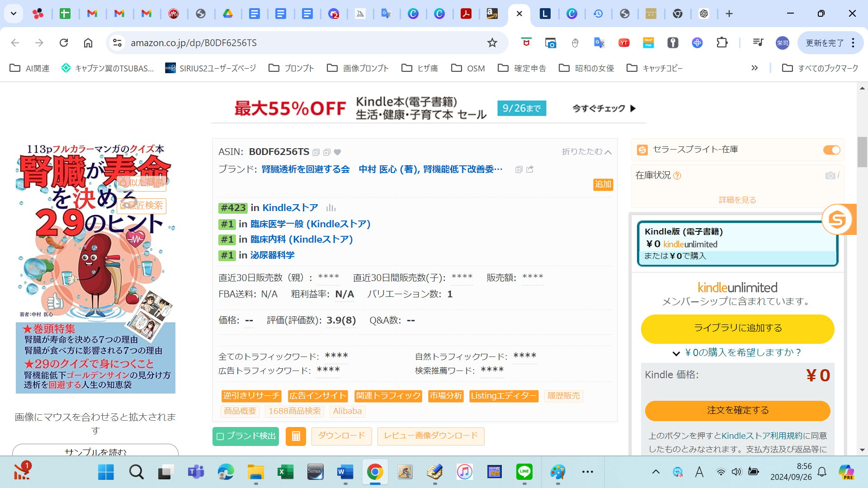This screenshot has height=488, width=868.
Task: Open the 逆引きリサーチ tab
Action: [251, 396]
